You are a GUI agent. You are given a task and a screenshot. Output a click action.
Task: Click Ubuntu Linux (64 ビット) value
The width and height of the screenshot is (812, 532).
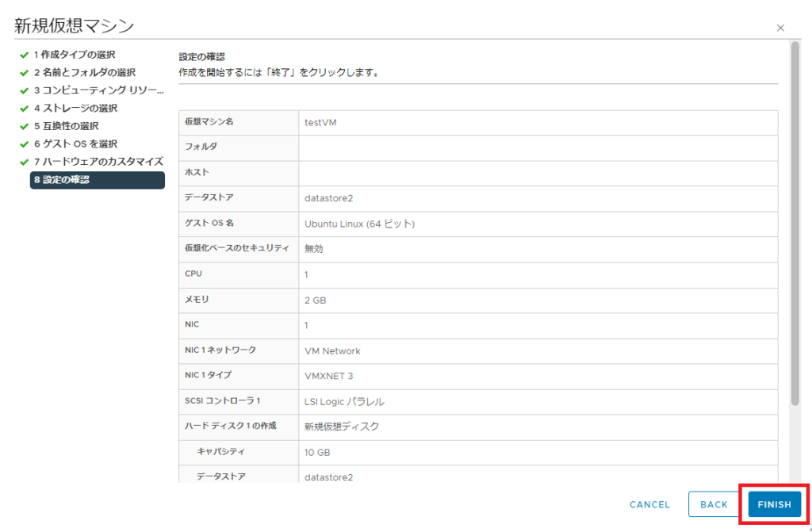(x=359, y=224)
